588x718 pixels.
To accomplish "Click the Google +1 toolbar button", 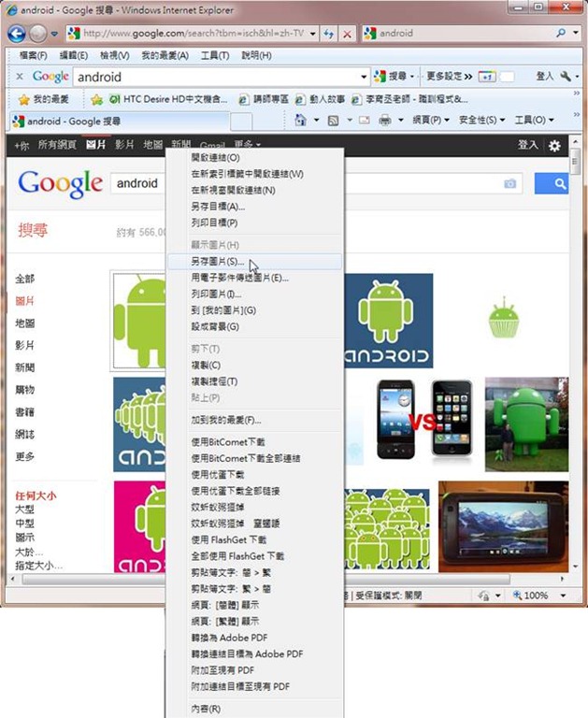I will 486,77.
